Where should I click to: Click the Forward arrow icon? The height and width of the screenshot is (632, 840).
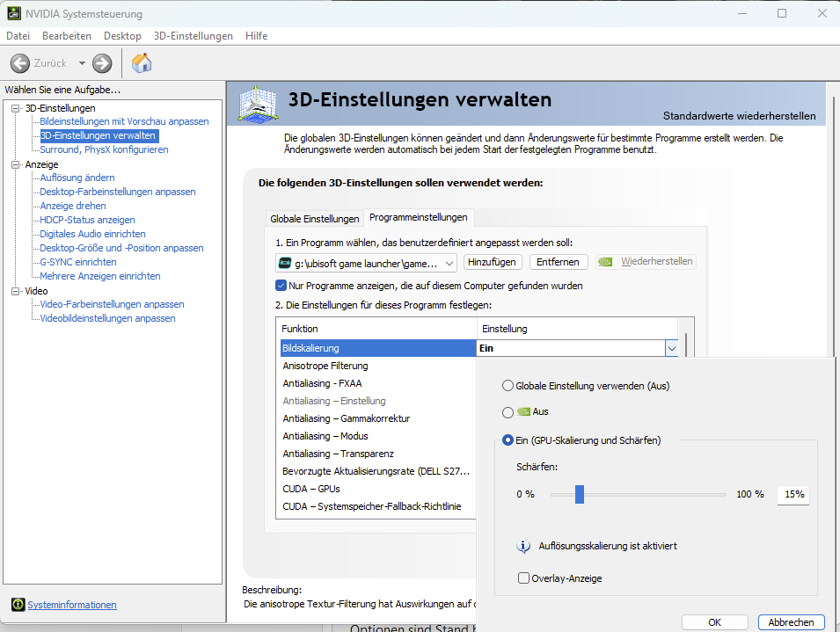[x=102, y=63]
